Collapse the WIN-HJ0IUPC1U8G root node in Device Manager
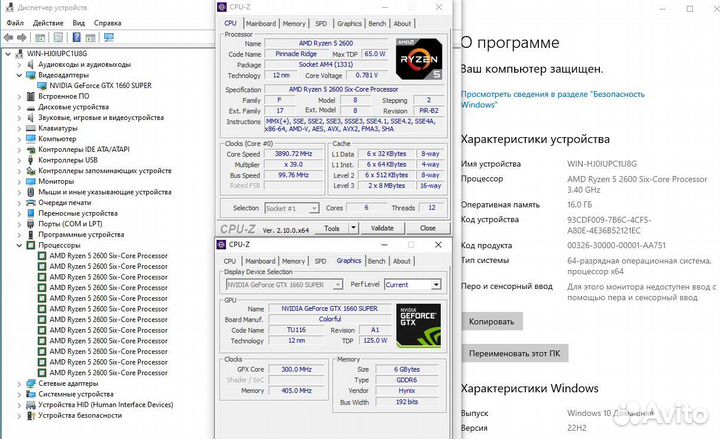This screenshot has height=439, width=720. (x=8, y=54)
